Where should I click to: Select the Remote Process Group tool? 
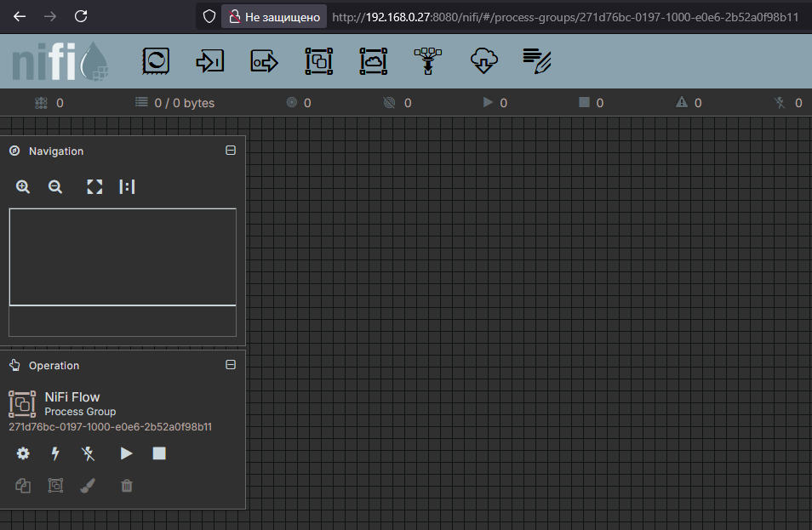373,60
